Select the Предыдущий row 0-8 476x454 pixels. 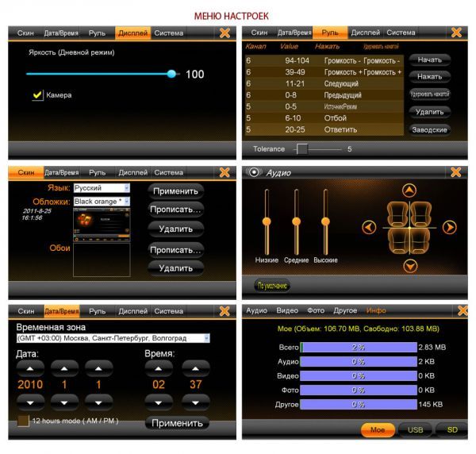coord(324,95)
